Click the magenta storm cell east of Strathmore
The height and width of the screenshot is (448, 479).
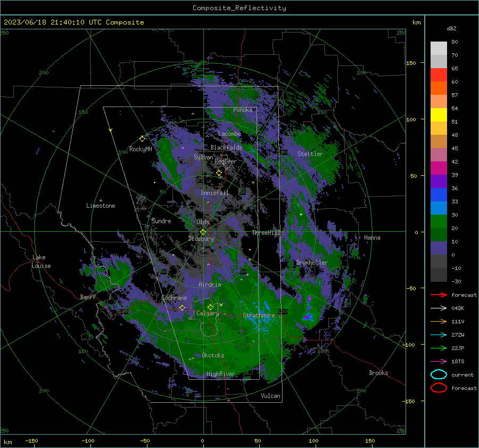tap(309, 308)
